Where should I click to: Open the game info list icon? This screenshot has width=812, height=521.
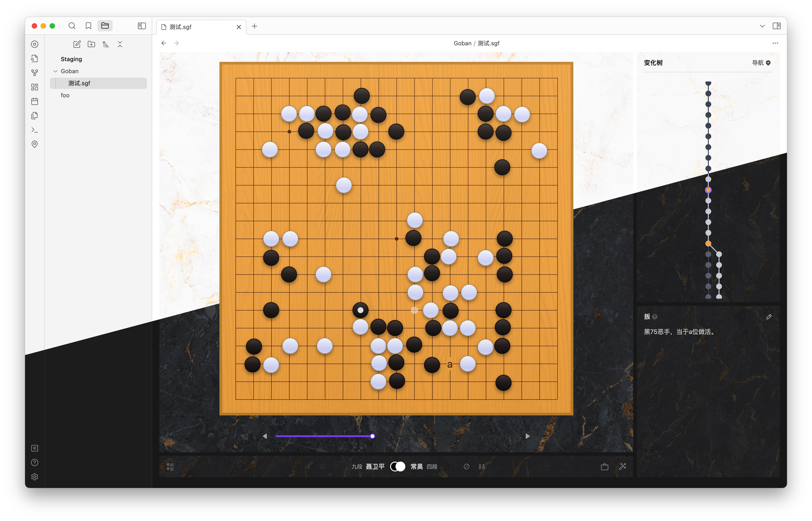(x=170, y=467)
